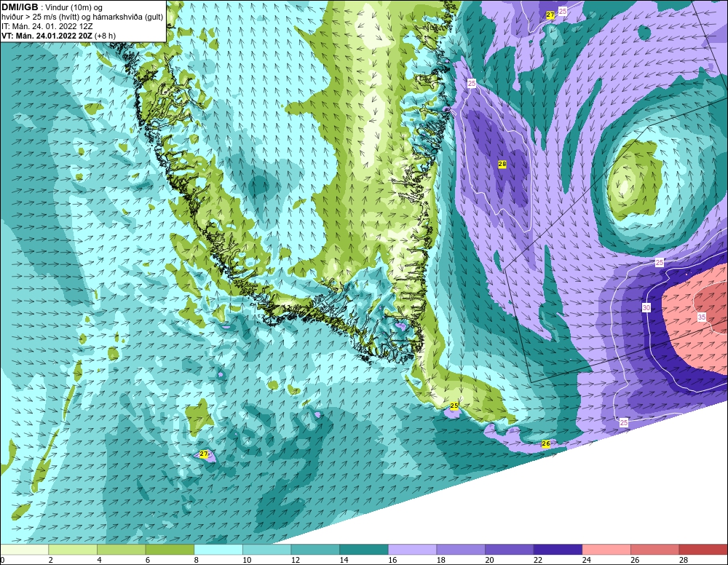Select the 'IT: Mán. 24. 01. 2022 12Z' line
Image resolution: width=728 pixels, height=565 pixels.
tap(47, 26)
